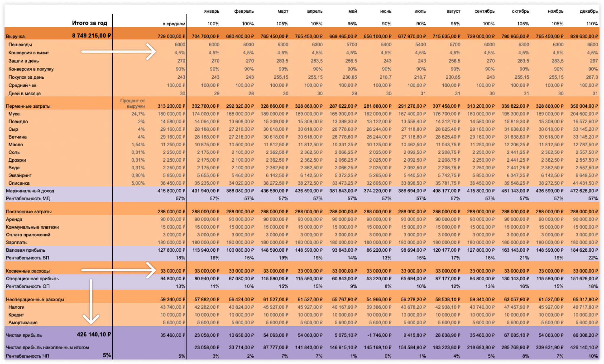Click the Операционная прибыль row label
The height and width of the screenshot is (364, 604).
(32, 278)
